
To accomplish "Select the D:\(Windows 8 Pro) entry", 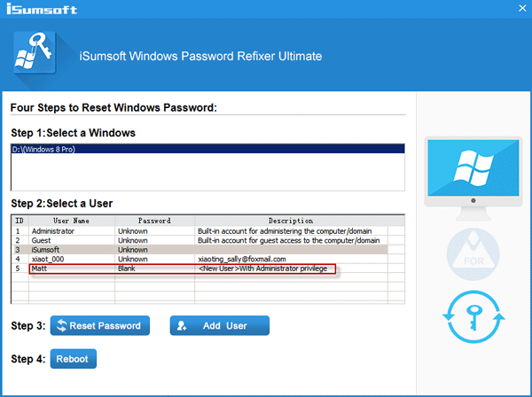I will (x=208, y=149).
